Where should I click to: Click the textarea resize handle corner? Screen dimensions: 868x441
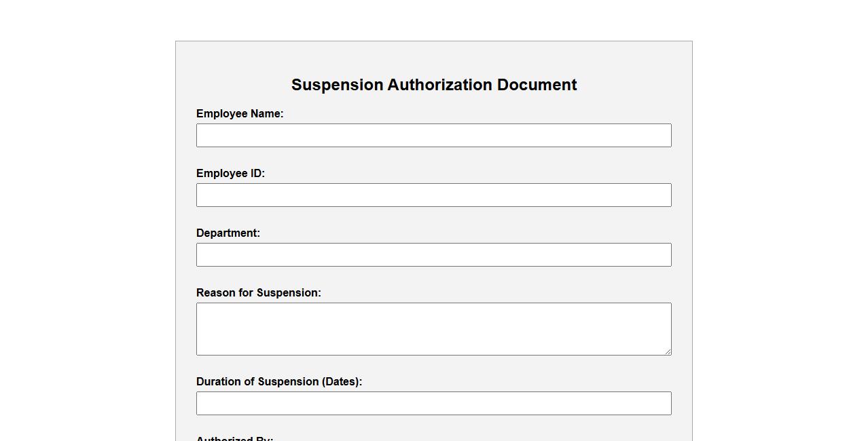(x=668, y=351)
